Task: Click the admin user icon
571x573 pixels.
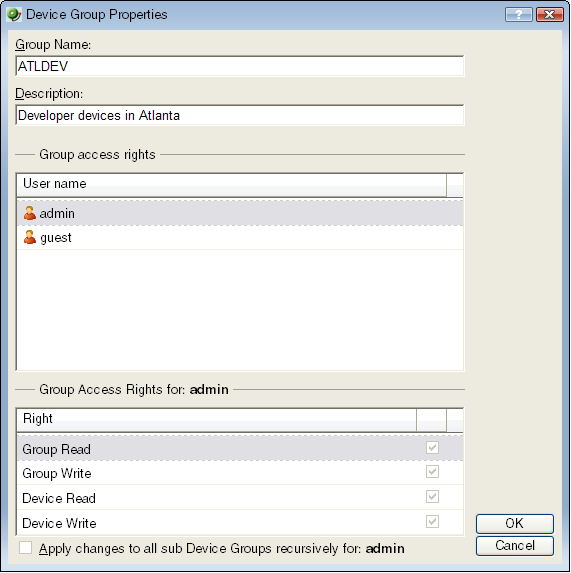Action: click(x=30, y=213)
